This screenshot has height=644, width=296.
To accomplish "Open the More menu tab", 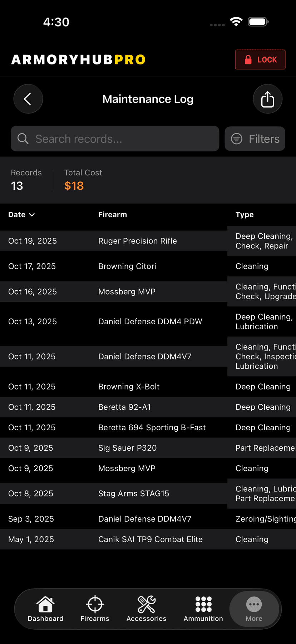I will [254, 609].
